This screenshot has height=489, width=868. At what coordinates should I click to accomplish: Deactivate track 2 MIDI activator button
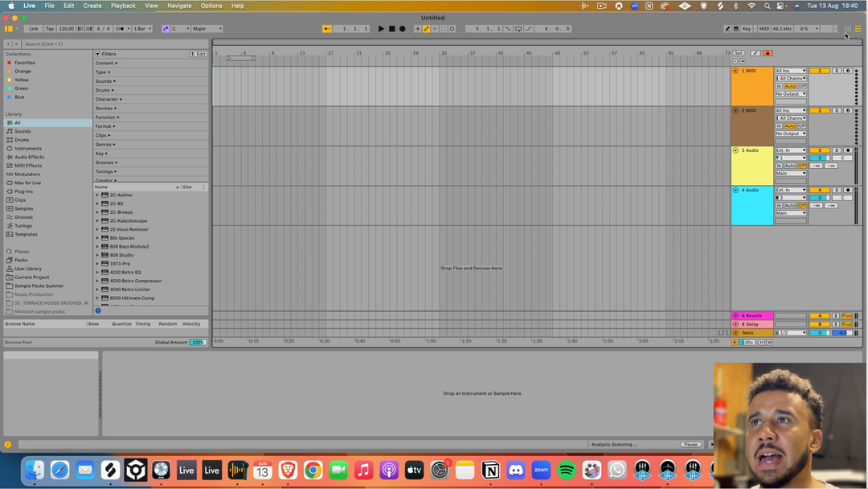click(819, 110)
